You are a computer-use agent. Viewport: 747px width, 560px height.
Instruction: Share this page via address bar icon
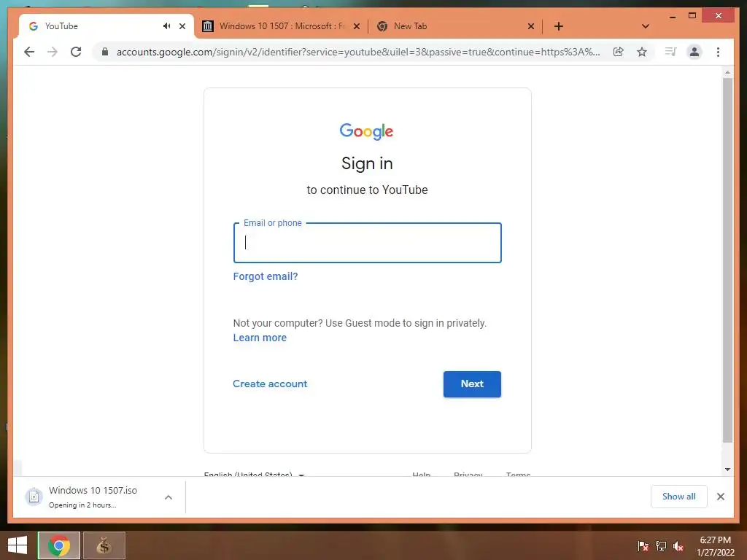619,52
